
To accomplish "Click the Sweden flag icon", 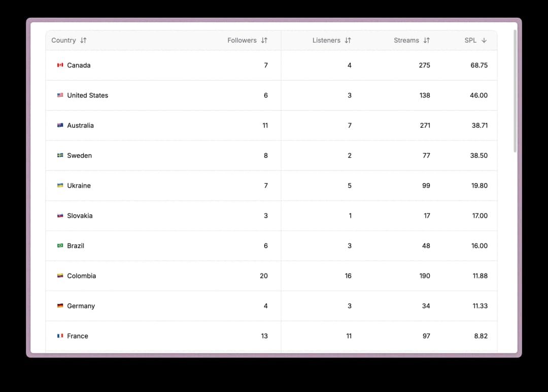I will pyautogui.click(x=60, y=156).
